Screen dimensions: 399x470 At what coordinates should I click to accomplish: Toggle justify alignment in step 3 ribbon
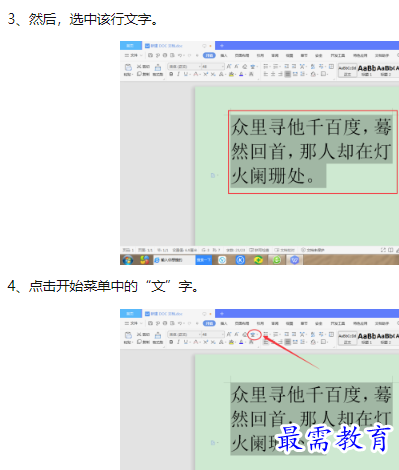tap(288, 74)
